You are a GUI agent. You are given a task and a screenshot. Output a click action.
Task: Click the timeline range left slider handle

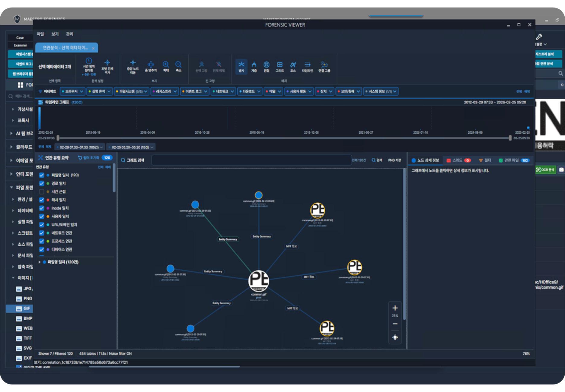pyautogui.click(x=58, y=138)
